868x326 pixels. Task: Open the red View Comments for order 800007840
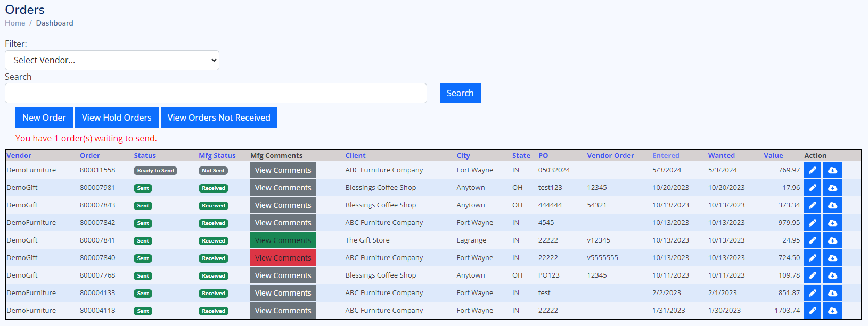[x=283, y=258]
